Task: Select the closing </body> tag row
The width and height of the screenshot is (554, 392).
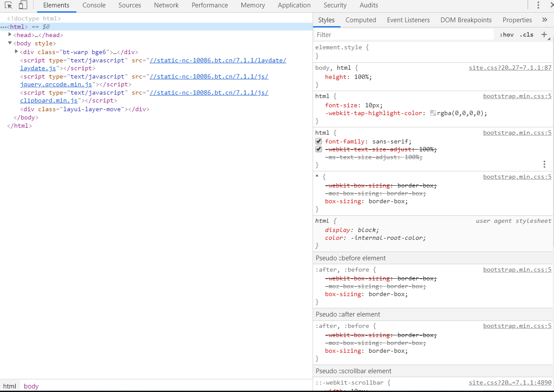Action: point(26,118)
